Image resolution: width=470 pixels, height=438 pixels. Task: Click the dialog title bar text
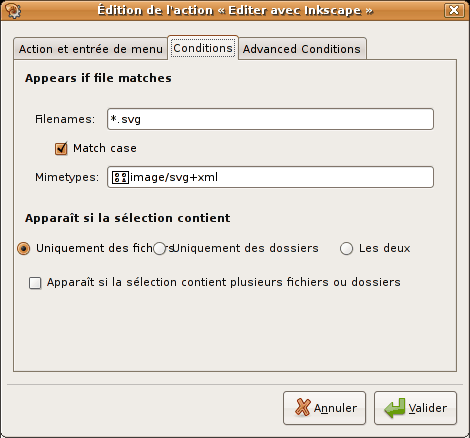235,10
